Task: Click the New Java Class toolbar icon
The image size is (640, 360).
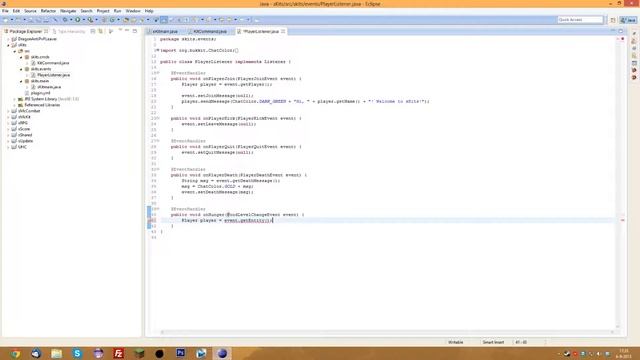Action: pos(112,20)
